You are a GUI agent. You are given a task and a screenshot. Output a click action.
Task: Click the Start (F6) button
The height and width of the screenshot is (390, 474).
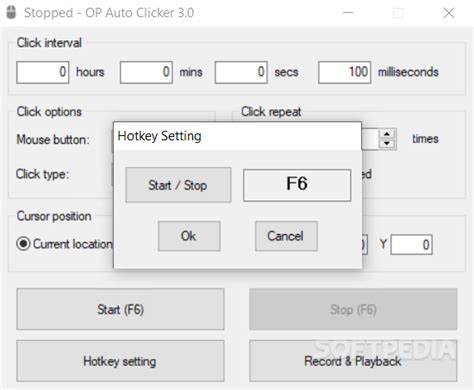point(120,309)
